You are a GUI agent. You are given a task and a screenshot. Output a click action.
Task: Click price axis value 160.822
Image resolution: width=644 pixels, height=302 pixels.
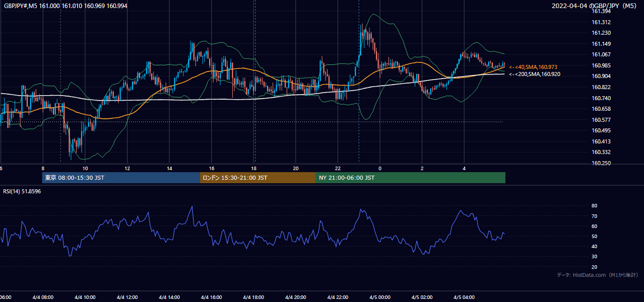tap(601, 87)
